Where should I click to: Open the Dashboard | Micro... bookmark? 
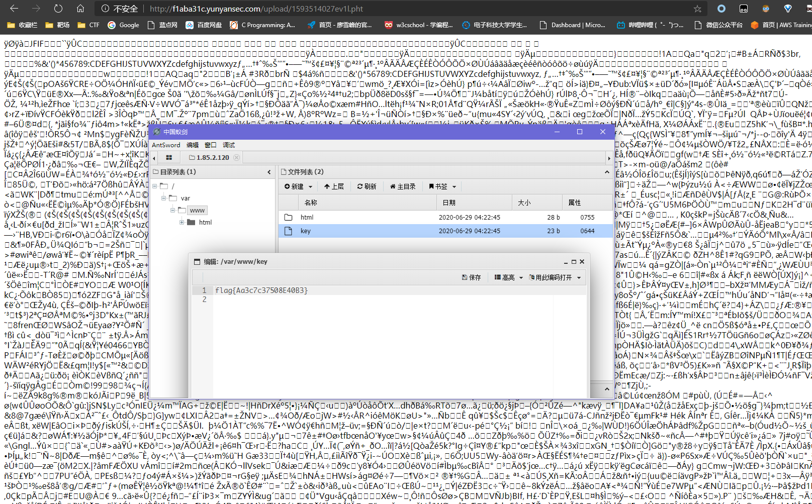coord(572,25)
